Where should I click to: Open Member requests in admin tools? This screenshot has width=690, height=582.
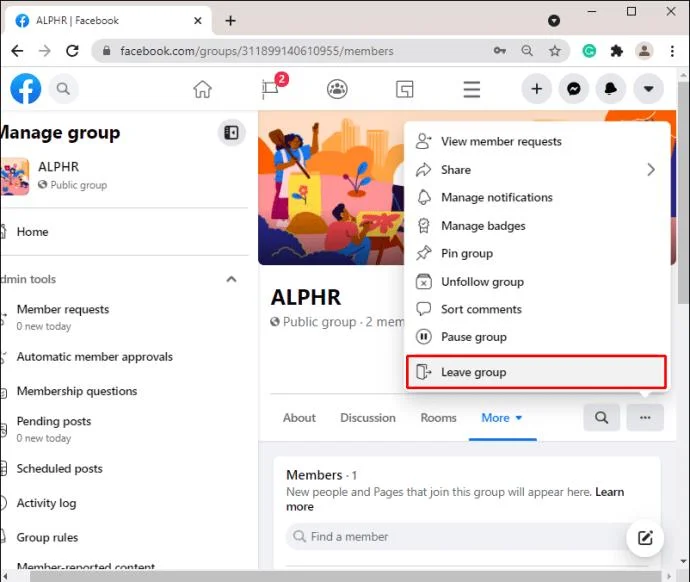[63, 317]
